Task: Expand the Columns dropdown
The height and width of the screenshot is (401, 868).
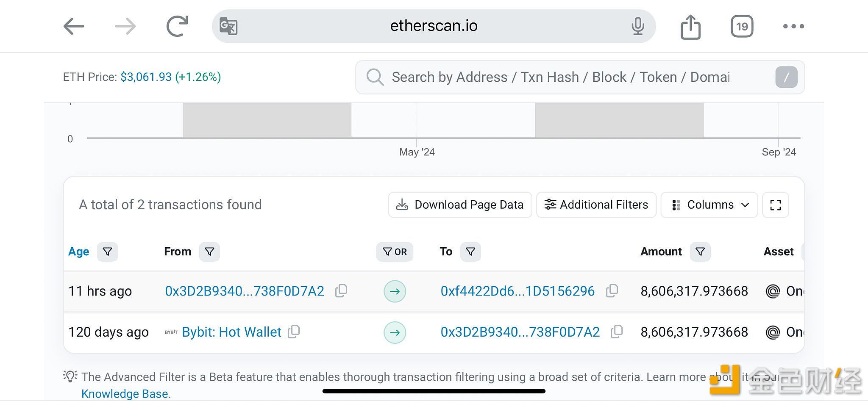Action: (x=709, y=205)
